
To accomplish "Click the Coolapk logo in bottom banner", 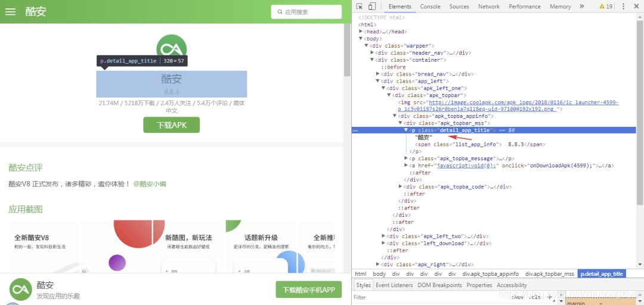I will (20, 290).
